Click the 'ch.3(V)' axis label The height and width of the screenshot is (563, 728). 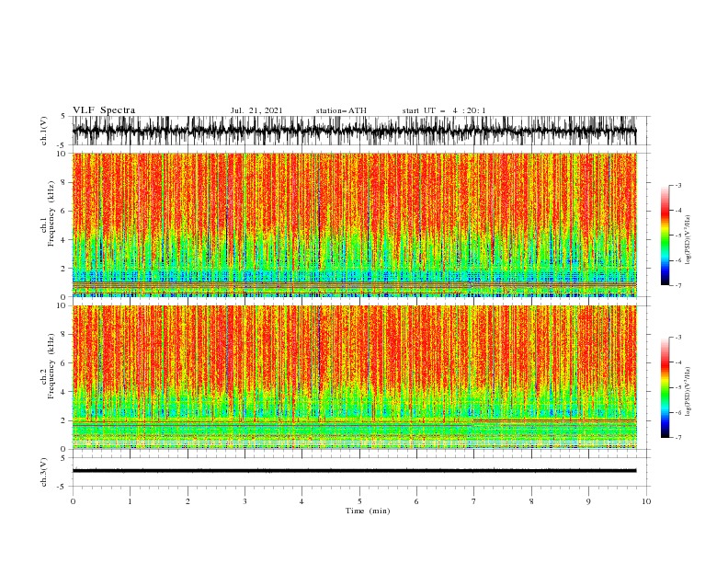(x=44, y=472)
